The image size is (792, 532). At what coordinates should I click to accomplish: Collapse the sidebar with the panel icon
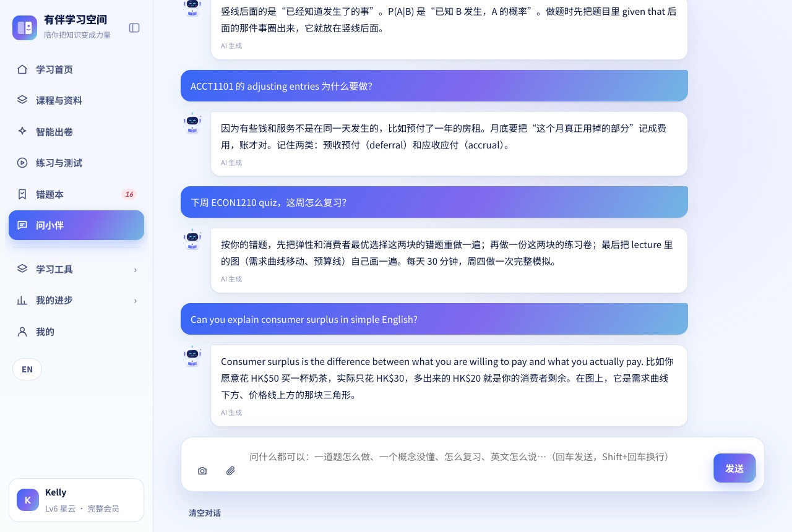[x=134, y=28]
